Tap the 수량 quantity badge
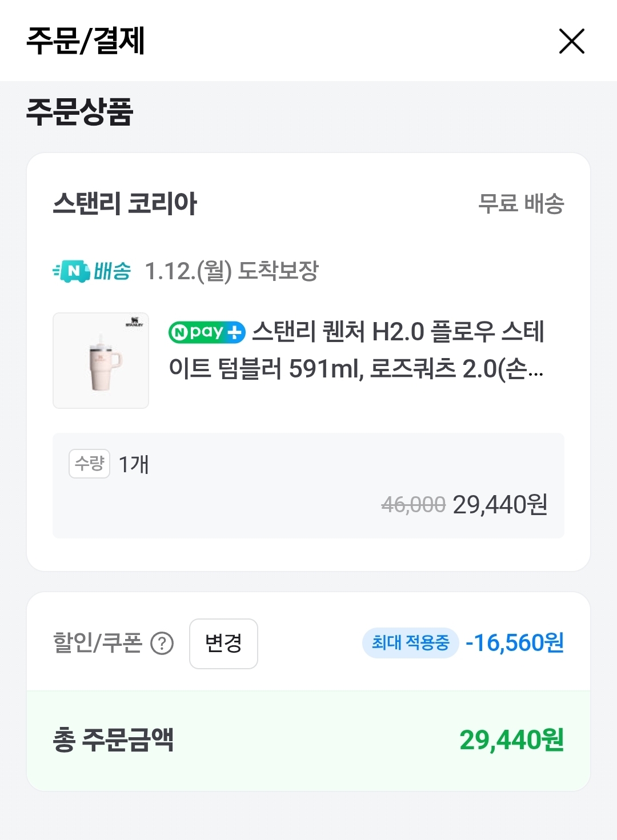The image size is (617, 840). click(89, 463)
